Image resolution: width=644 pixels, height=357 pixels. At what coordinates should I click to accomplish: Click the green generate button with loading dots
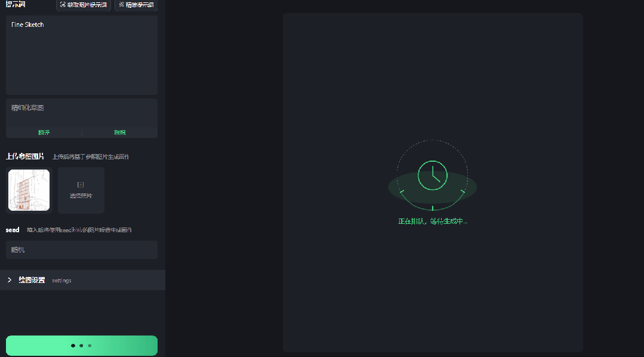82,346
